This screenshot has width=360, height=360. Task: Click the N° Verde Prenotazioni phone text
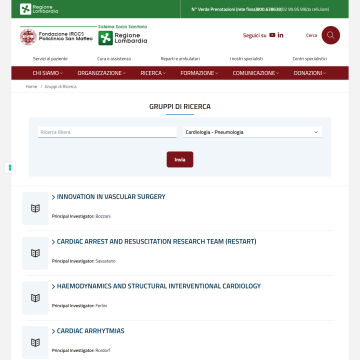click(260, 9)
